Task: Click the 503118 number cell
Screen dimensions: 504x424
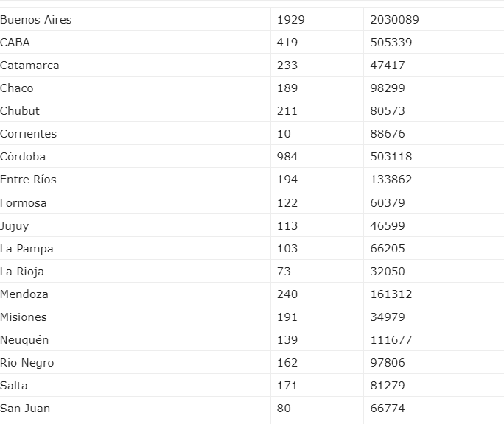Action: (391, 157)
